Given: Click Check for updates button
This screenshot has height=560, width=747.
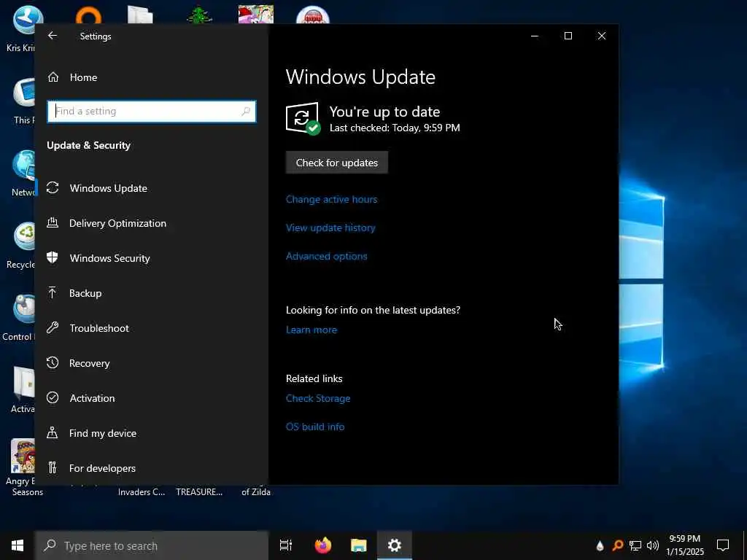Looking at the screenshot, I should tap(337, 163).
